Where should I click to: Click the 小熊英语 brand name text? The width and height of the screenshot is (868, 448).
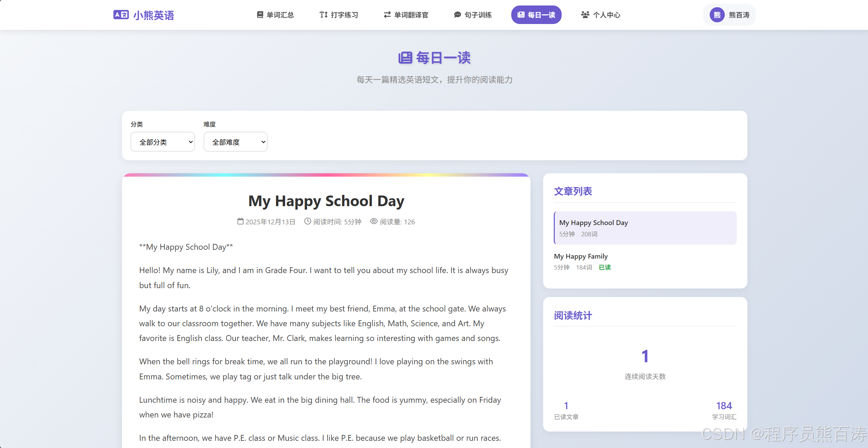click(x=154, y=15)
